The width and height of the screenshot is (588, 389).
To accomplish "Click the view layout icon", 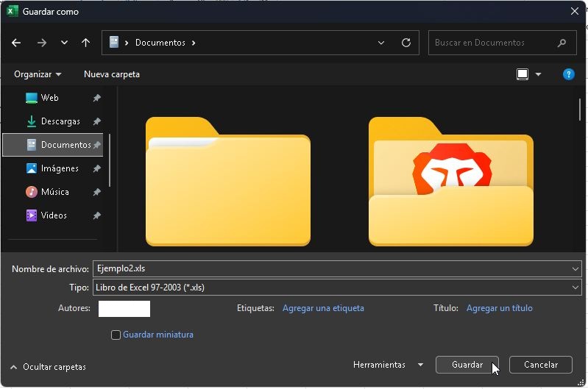I will [523, 74].
